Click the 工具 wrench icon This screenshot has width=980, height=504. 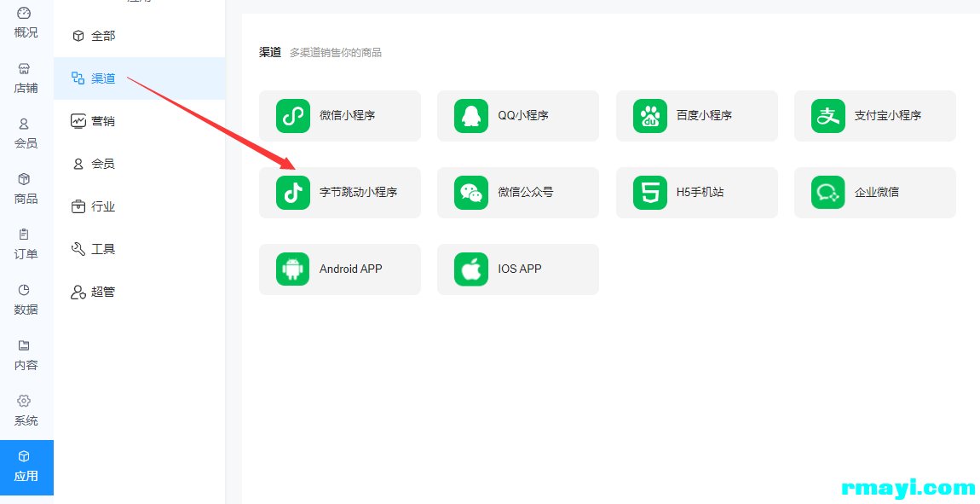coord(78,249)
